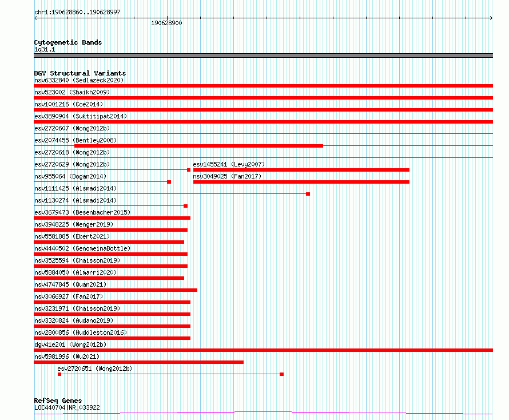Click the esv2720629 (Wong2012b) label
The height and width of the screenshot is (420, 509).
coord(72,164)
